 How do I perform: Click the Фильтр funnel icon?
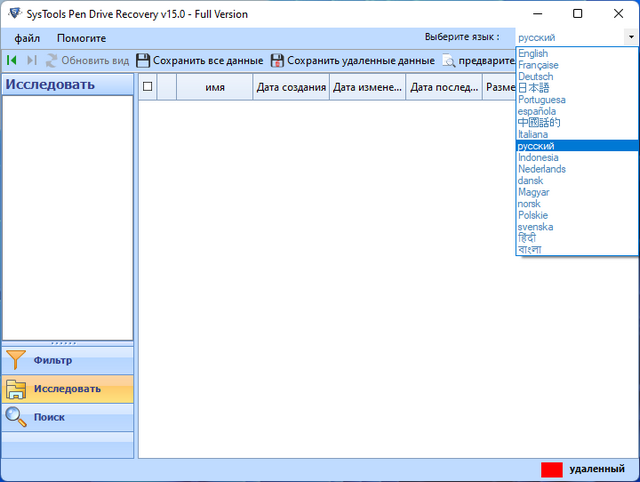point(17,360)
